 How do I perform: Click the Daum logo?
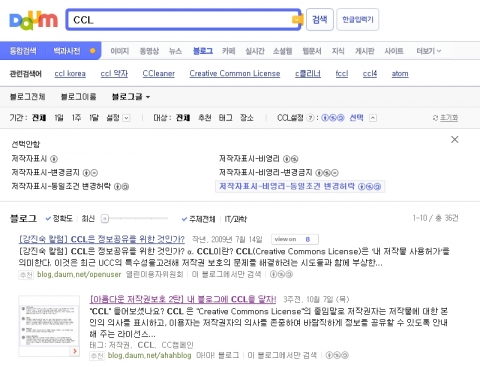click(33, 20)
